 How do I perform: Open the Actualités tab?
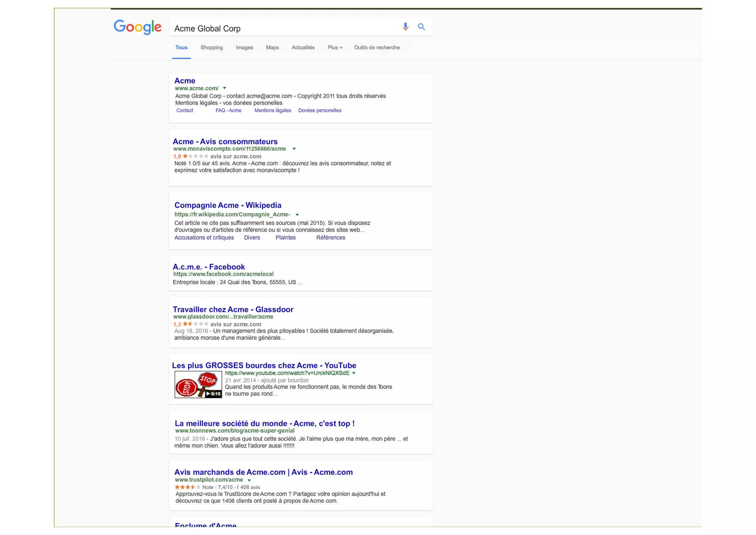[303, 48]
